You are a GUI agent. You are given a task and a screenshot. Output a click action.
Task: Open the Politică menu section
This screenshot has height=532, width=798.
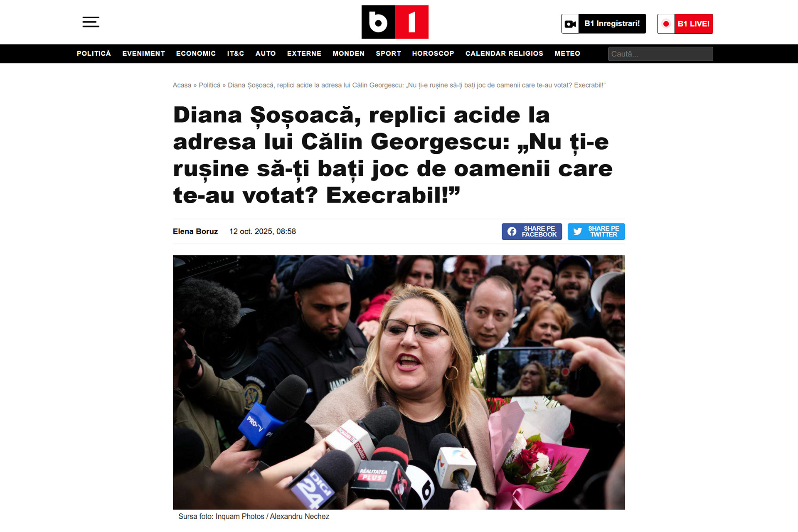(94, 54)
